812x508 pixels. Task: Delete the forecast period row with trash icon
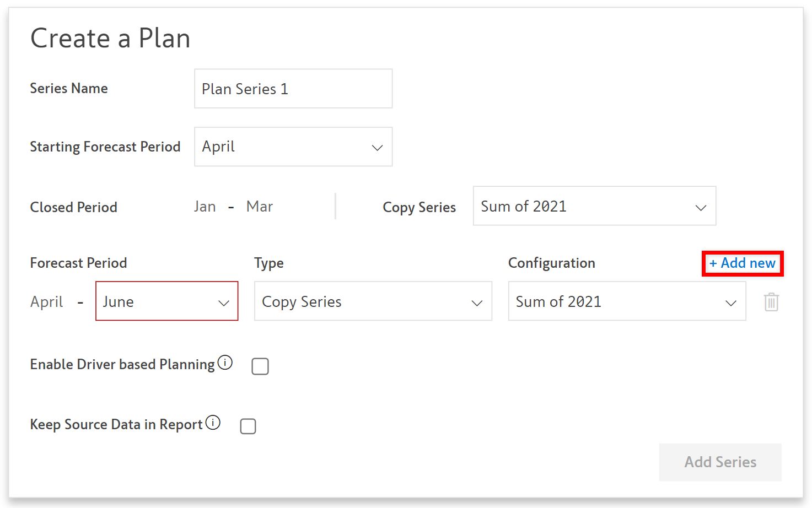[x=771, y=302]
